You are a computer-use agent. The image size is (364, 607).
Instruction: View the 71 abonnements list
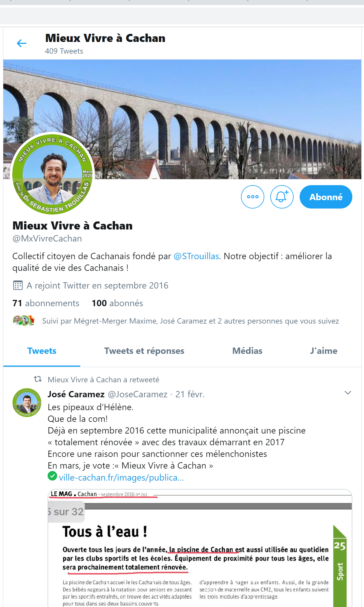pos(46,303)
